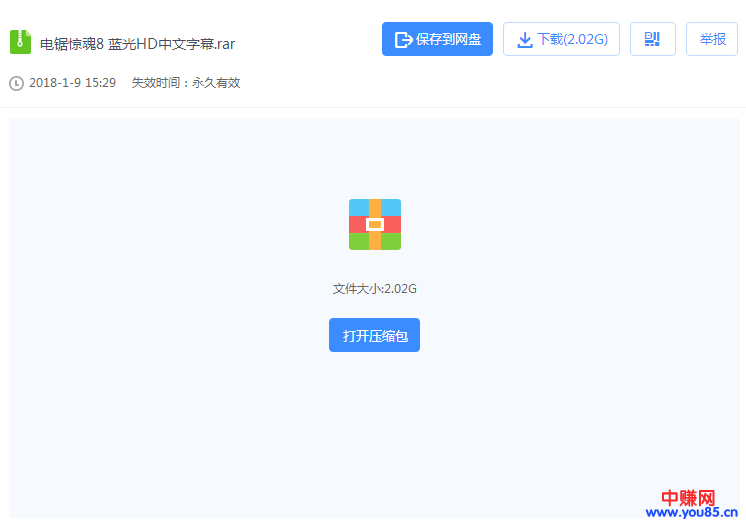Click the white buckle on the archive icon
This screenshot has height=524, width=746.
click(375, 224)
